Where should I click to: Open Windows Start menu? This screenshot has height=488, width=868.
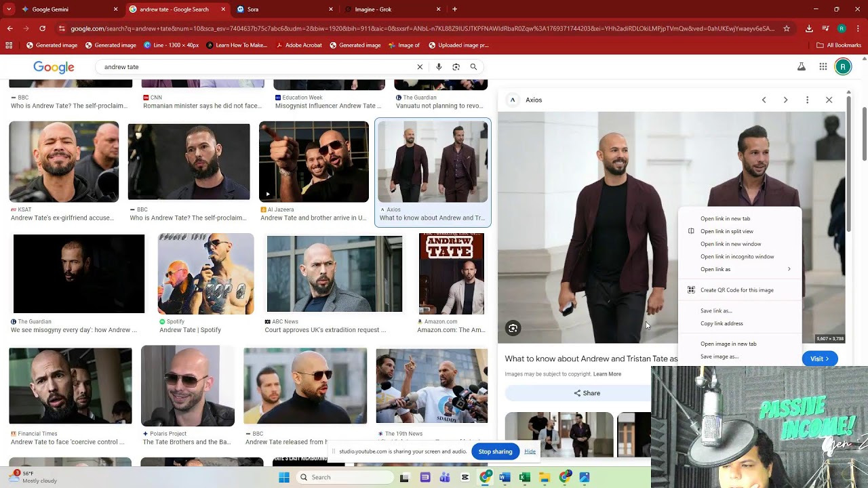pyautogui.click(x=284, y=477)
